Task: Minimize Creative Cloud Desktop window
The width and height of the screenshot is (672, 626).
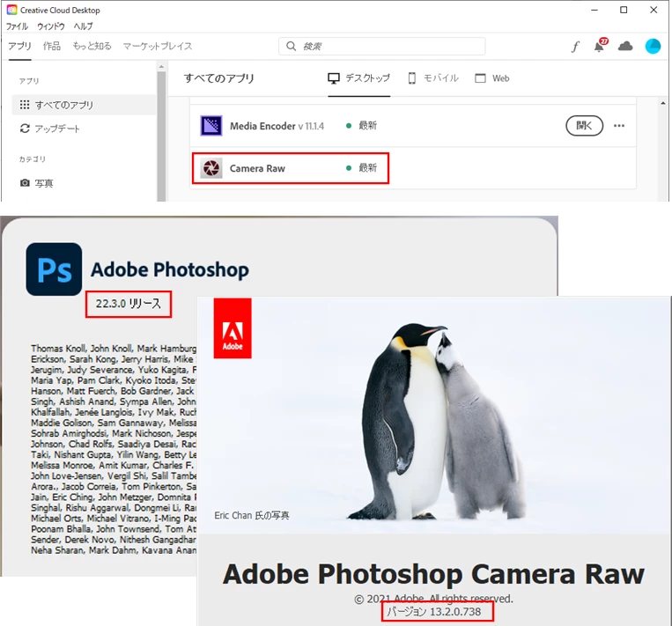Action: [594, 10]
